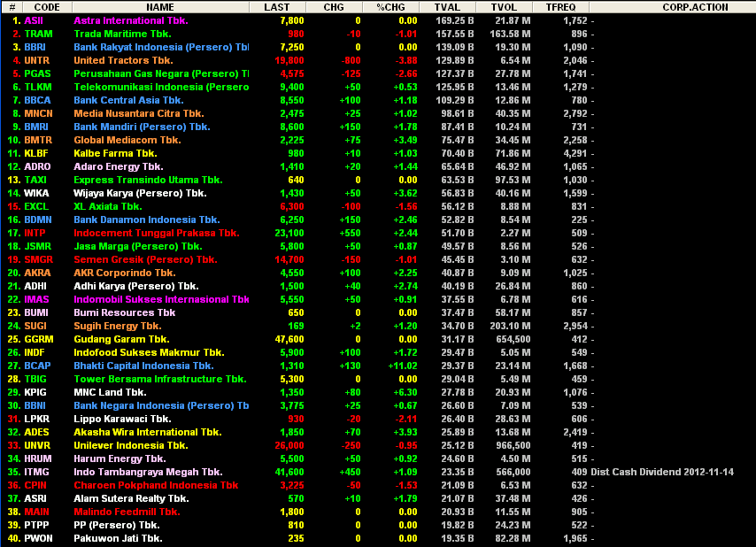The height and width of the screenshot is (547, 756).
Task: Select stock code TLKM
Action: coord(38,88)
